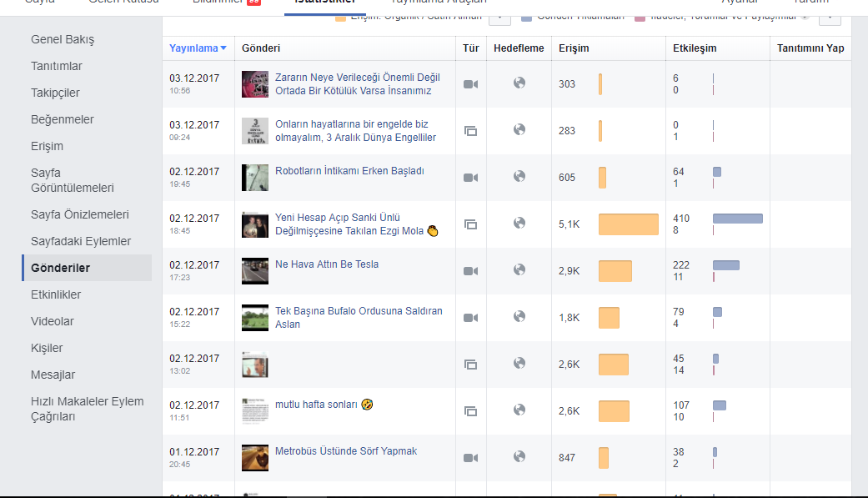
Task: Click thumbnail of 3 Aralık Dünya Engelliler post
Action: 255,131
